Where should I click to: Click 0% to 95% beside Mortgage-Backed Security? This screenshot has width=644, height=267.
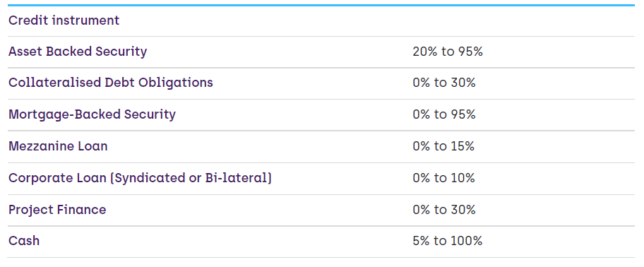tap(444, 114)
